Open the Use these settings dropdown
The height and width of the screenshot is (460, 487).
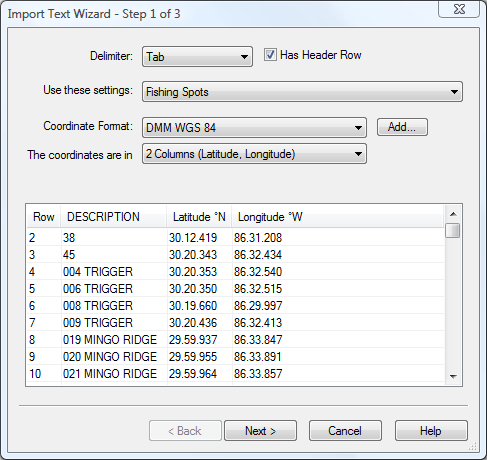point(302,92)
